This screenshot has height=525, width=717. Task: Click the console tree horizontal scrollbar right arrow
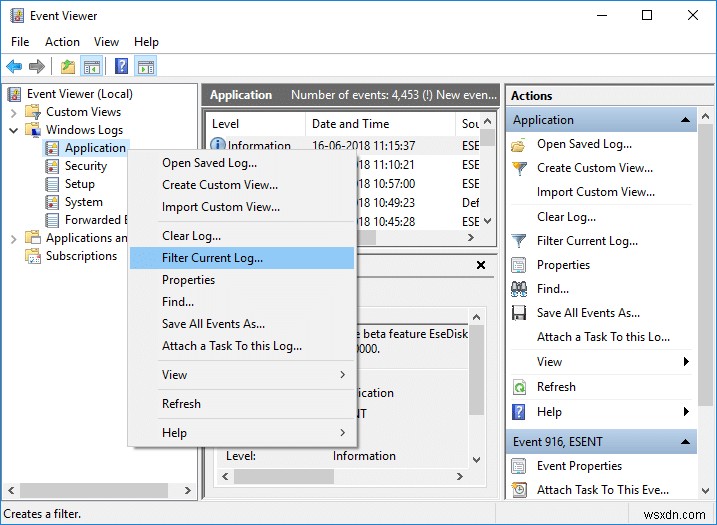pyautogui.click(x=187, y=491)
